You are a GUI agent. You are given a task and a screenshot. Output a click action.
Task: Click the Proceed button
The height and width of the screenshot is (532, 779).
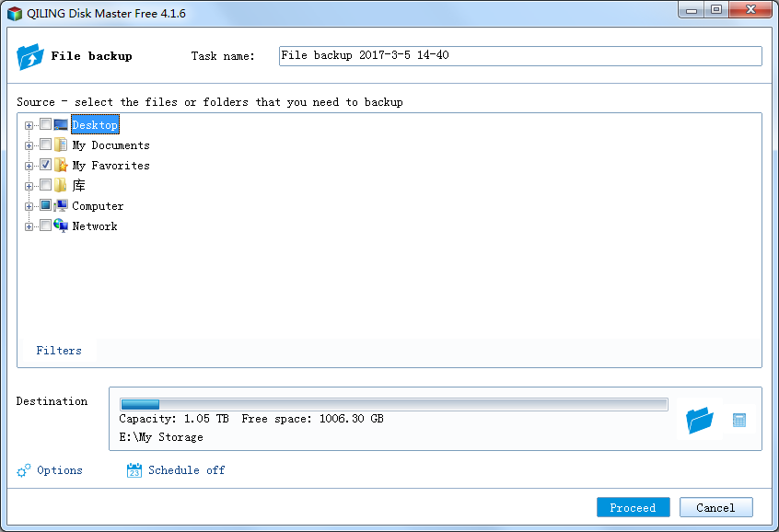pyautogui.click(x=633, y=507)
